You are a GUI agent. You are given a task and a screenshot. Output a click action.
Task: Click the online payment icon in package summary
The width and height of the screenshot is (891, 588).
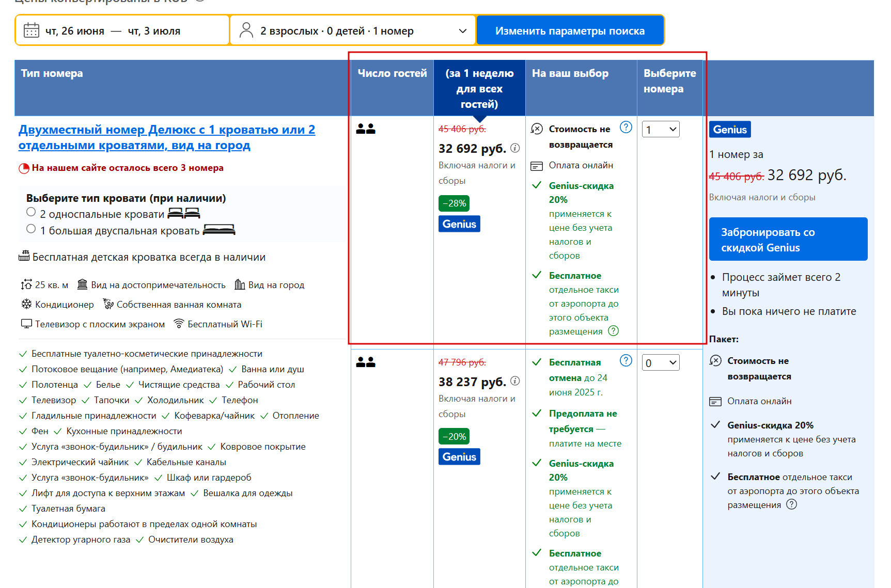point(715,401)
